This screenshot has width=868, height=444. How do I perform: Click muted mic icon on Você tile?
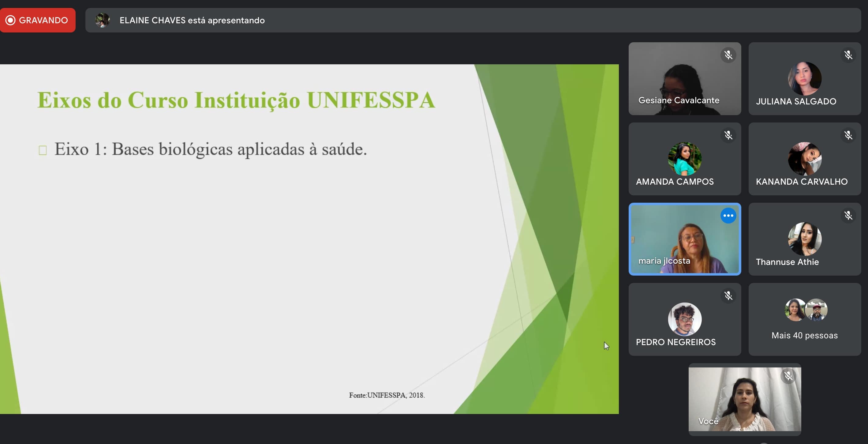pos(788,376)
